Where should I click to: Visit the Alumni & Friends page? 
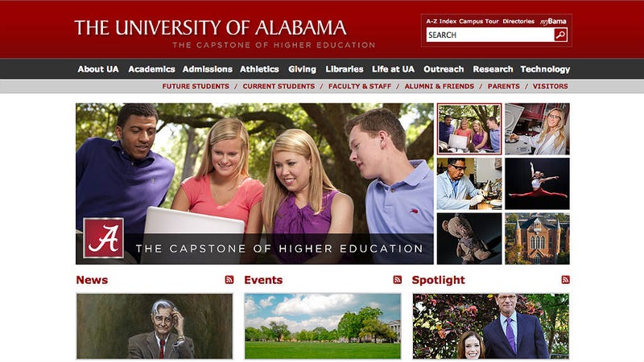click(x=439, y=86)
